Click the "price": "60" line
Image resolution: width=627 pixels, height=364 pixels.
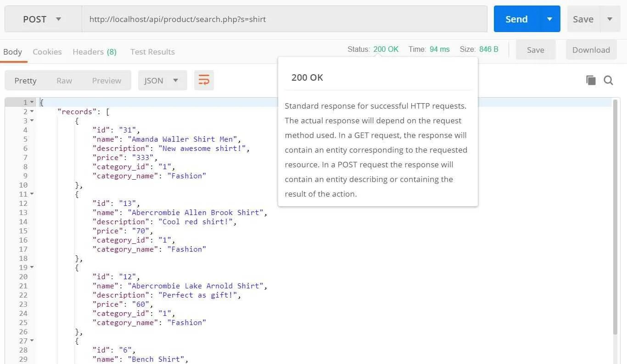(x=123, y=304)
